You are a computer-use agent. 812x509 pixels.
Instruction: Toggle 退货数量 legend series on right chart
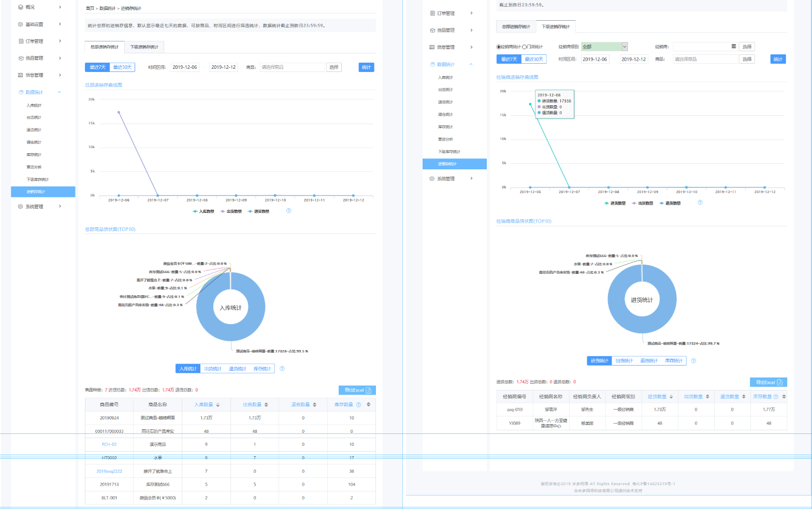pos(670,203)
